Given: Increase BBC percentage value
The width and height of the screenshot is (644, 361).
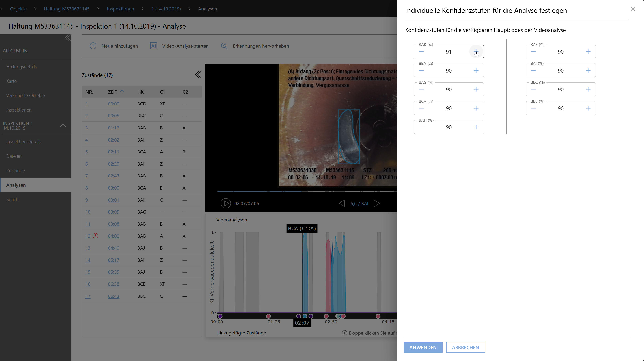Looking at the screenshot, I should (x=588, y=89).
